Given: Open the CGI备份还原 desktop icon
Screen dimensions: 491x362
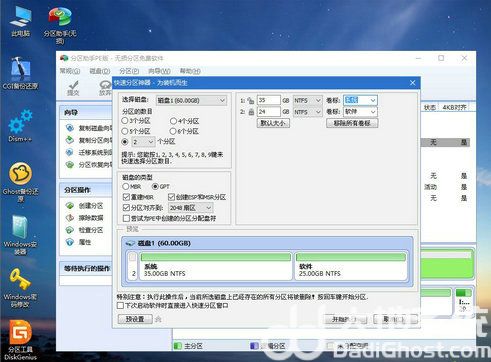Looking at the screenshot, I should 21,73.
